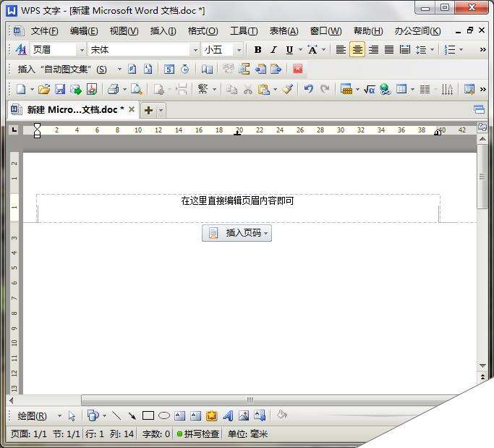Use the format painter brush
Screen dimensions: 494x448
tap(287, 90)
